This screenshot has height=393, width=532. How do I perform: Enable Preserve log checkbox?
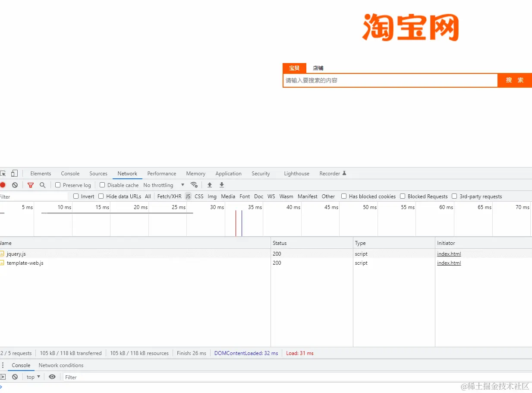point(58,185)
